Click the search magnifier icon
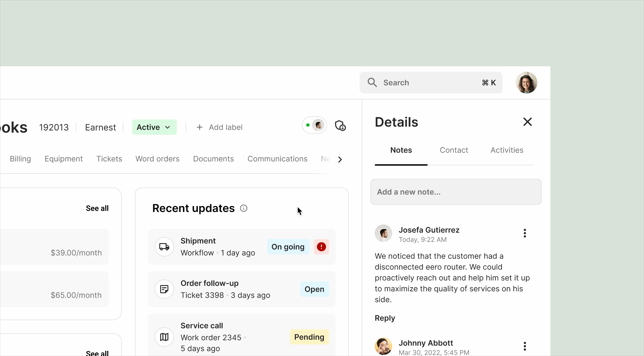The height and width of the screenshot is (356, 644). pyautogui.click(x=372, y=82)
